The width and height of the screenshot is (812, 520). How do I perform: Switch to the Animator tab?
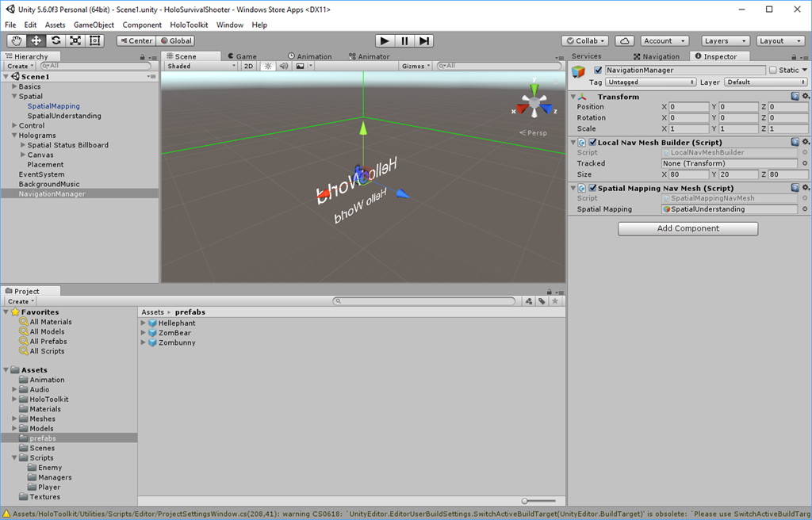click(370, 56)
